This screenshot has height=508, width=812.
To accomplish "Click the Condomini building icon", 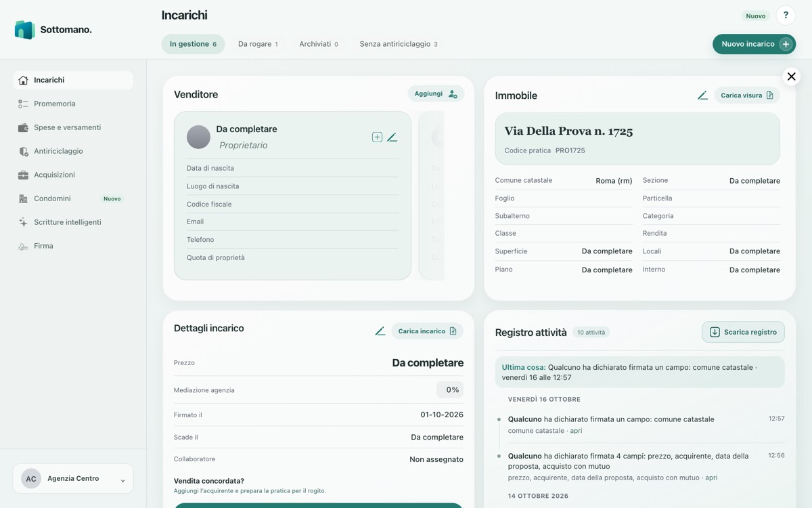I will pyautogui.click(x=23, y=198).
